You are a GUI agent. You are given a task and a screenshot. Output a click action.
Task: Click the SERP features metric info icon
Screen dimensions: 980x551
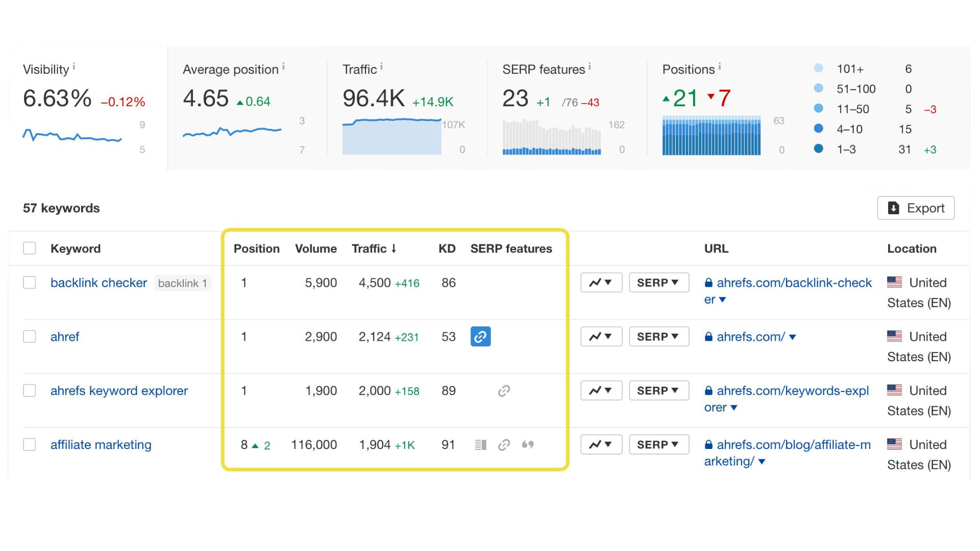tap(590, 66)
